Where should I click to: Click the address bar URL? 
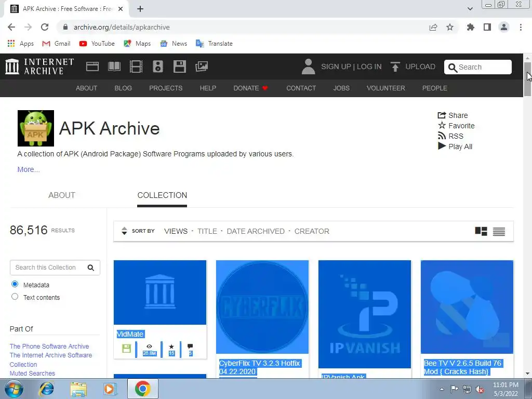(122, 27)
